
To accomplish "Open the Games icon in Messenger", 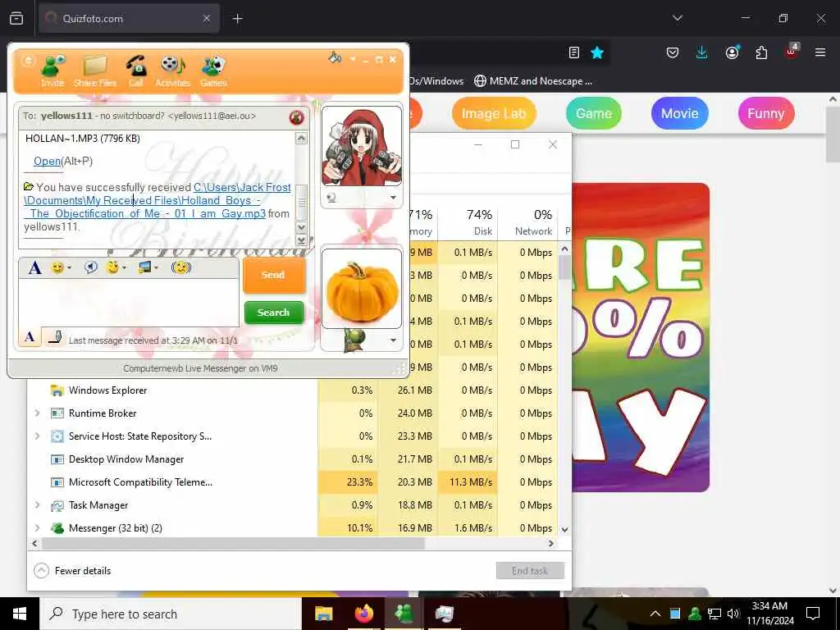I will click(x=214, y=71).
